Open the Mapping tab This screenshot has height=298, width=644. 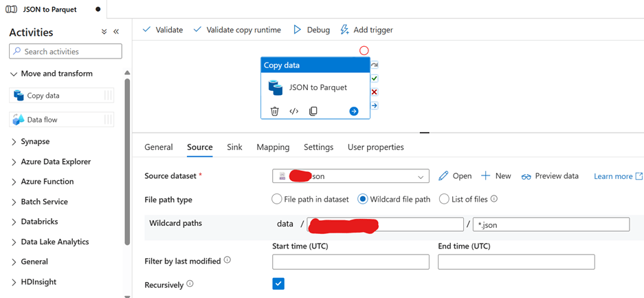tap(273, 147)
